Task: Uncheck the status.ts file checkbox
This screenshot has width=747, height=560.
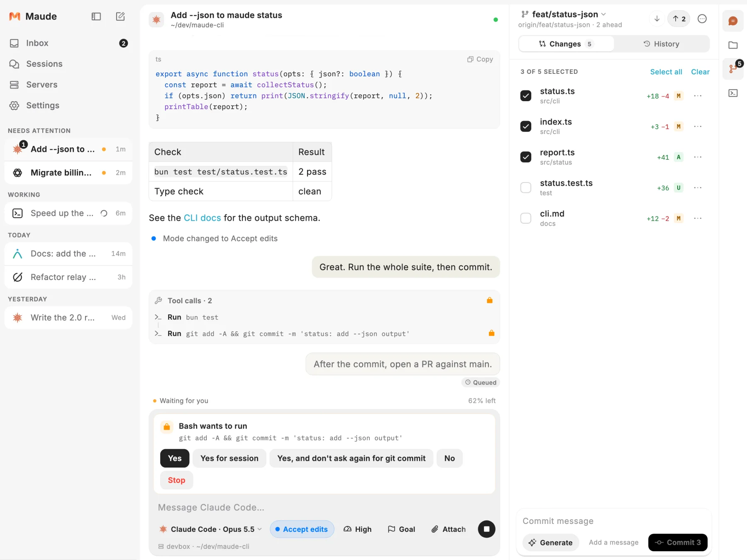Action: coord(526,96)
